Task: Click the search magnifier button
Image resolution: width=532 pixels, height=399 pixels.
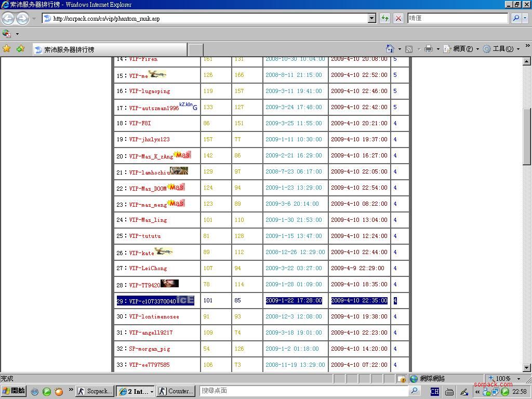Action: point(516,18)
